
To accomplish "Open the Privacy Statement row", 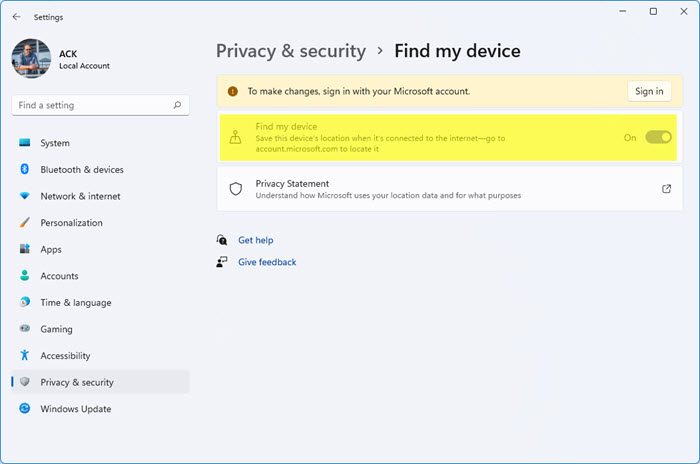I will point(450,188).
